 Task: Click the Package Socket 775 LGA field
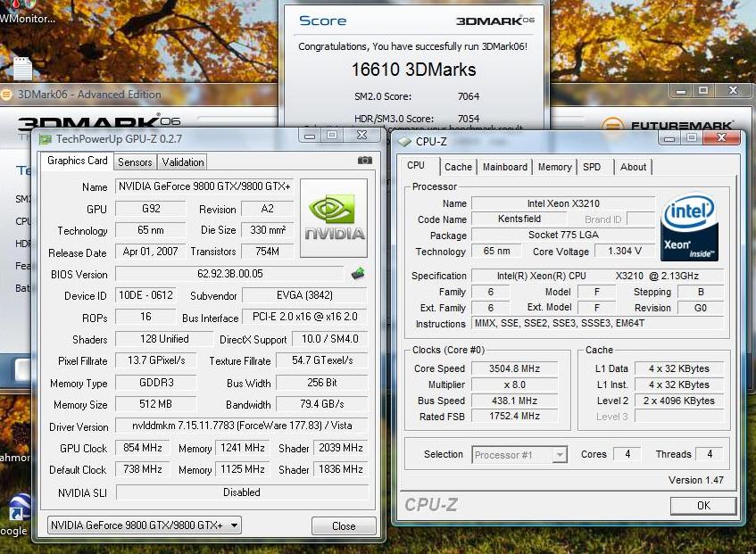point(563,235)
